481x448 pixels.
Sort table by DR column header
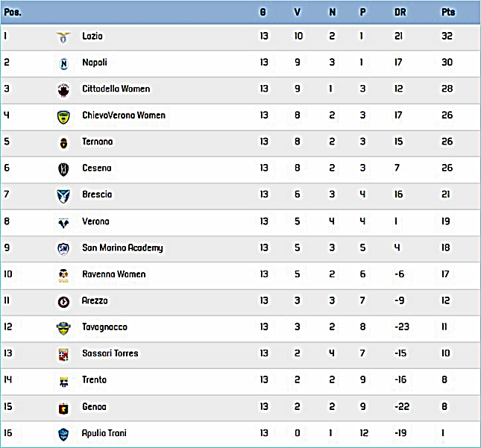click(x=400, y=12)
